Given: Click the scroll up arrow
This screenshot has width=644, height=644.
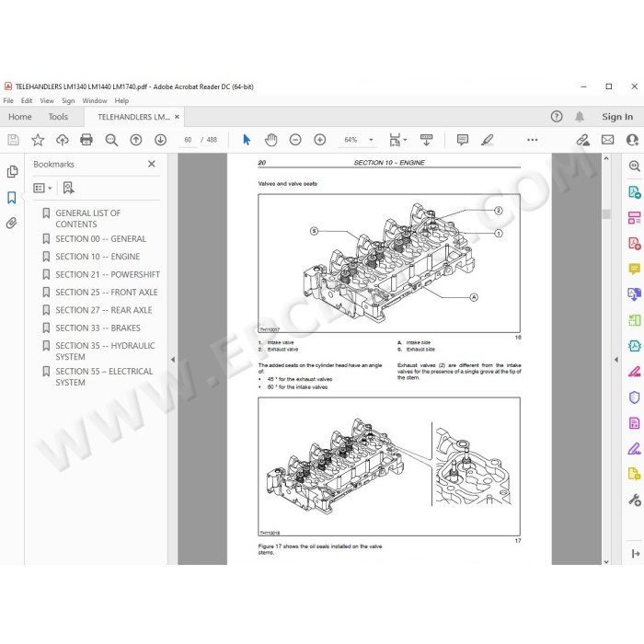Looking at the screenshot, I should [606, 158].
